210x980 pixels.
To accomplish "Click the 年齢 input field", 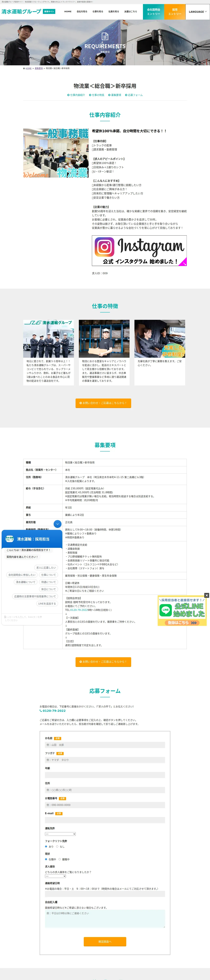I will 105,775.
